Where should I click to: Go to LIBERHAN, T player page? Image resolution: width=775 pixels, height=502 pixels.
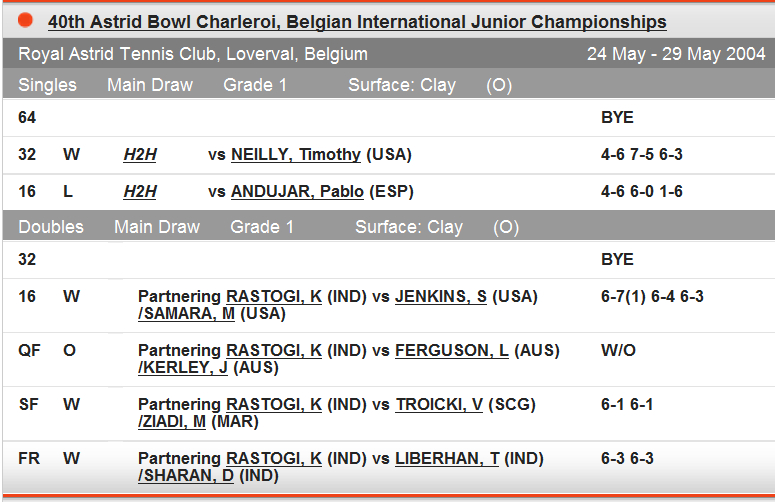click(x=447, y=459)
